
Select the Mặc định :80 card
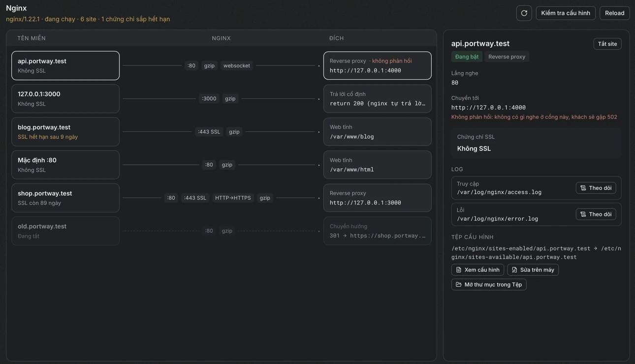click(65, 165)
